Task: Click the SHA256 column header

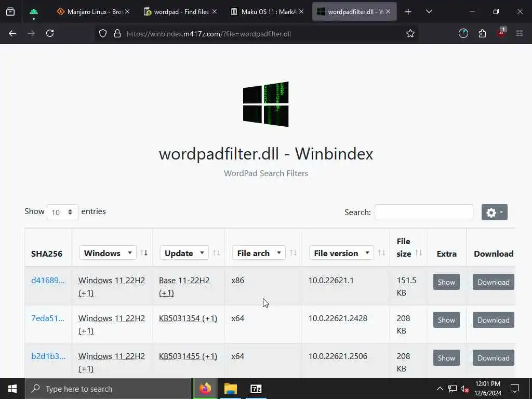Action: pyautogui.click(x=47, y=254)
